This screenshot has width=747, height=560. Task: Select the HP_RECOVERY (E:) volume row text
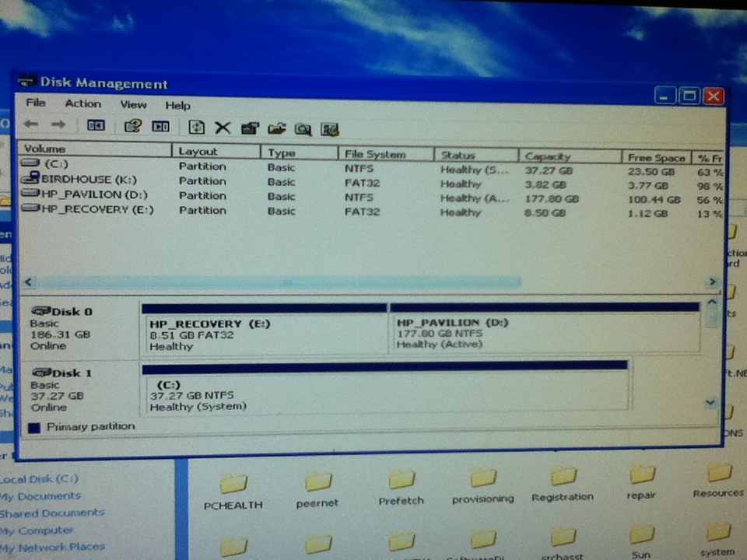[98, 209]
